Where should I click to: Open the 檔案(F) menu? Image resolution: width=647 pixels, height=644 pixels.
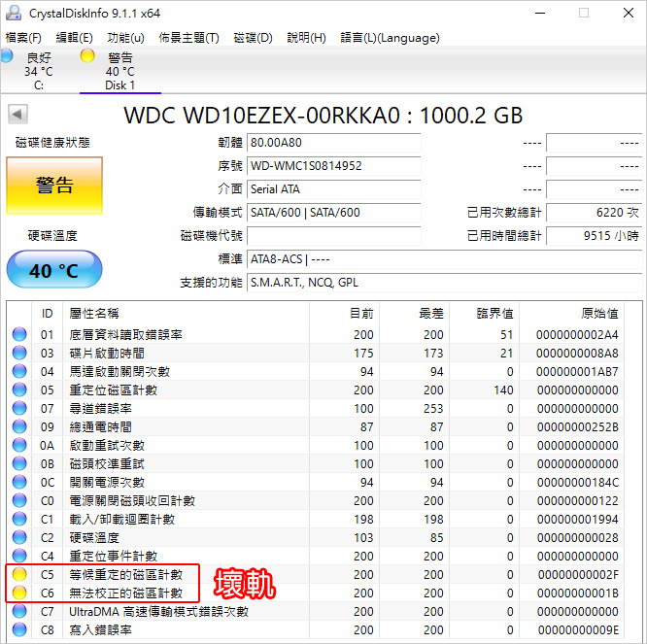coord(23,38)
